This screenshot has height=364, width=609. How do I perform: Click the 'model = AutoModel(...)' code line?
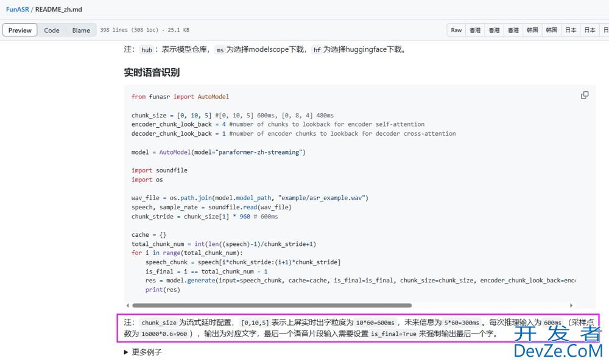coord(219,152)
